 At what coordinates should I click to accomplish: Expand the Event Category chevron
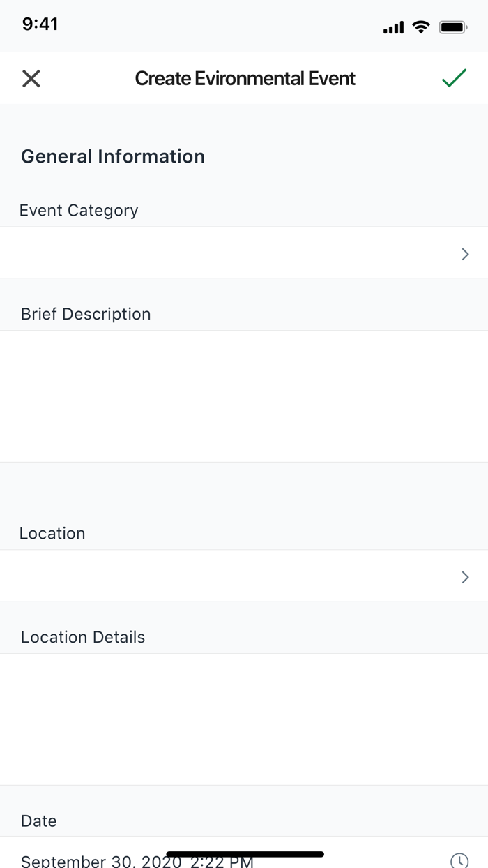click(x=465, y=254)
